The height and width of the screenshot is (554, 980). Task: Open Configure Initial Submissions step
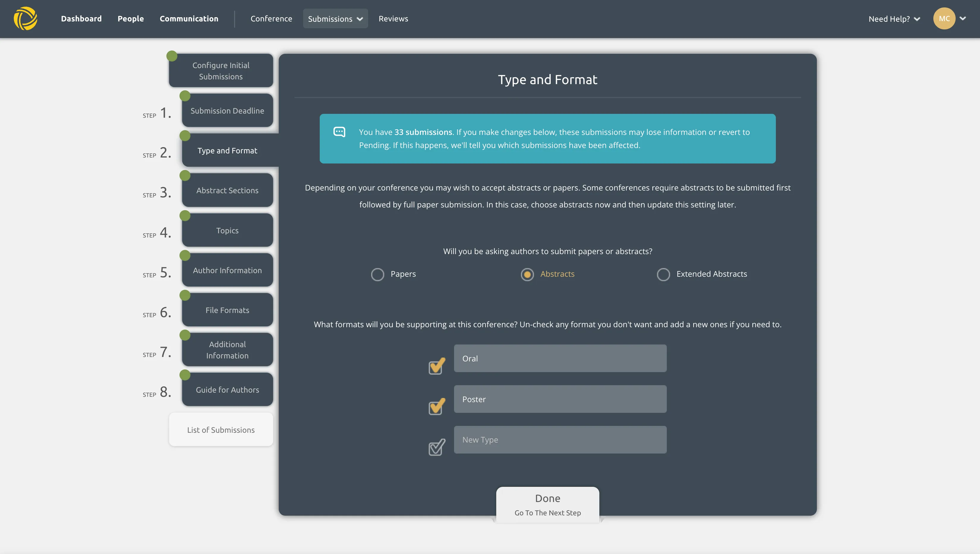(x=221, y=70)
